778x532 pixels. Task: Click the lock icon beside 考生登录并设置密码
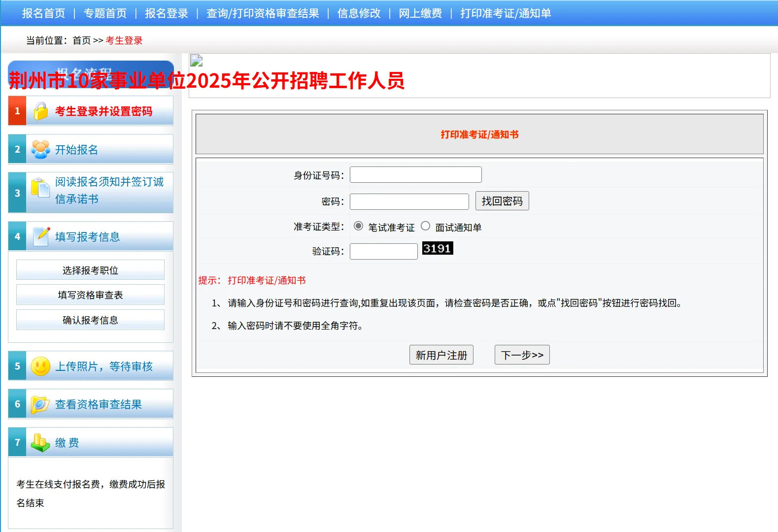click(x=41, y=111)
